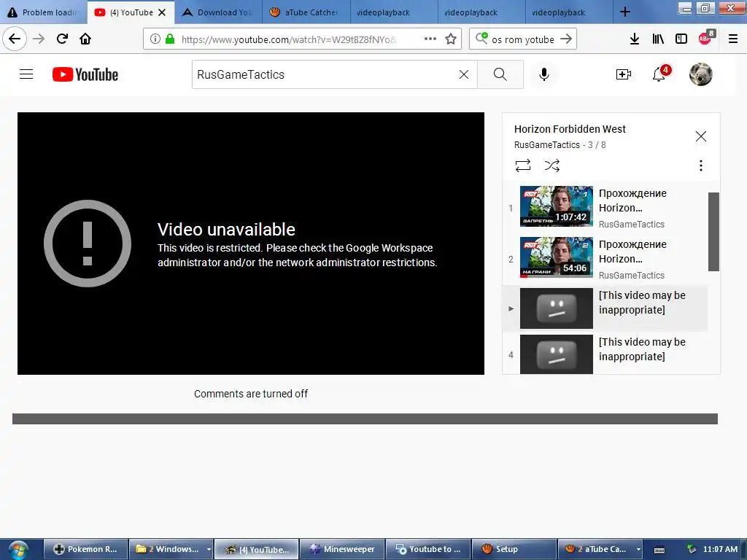Show site information with the info icon
The image size is (747, 560).
(155, 39)
